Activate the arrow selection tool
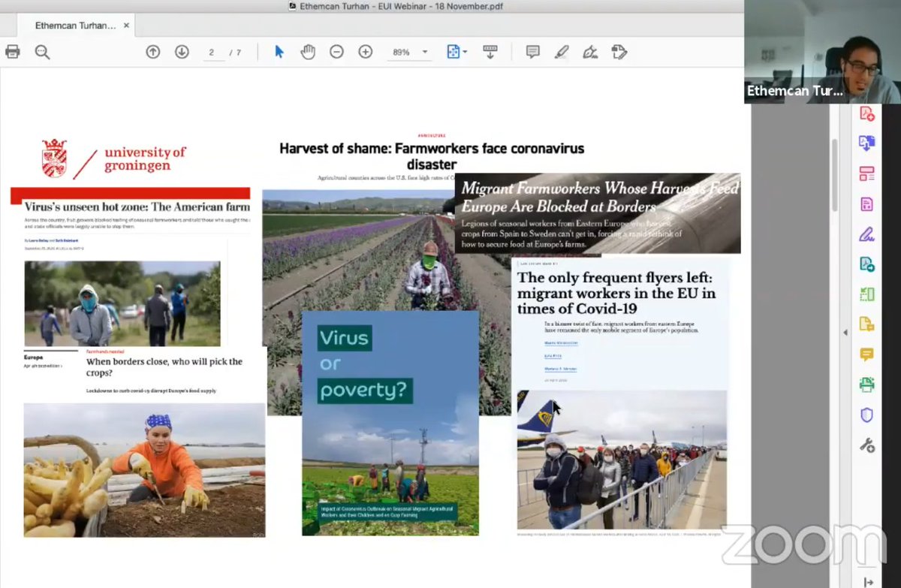This screenshot has width=901, height=588. click(x=279, y=52)
